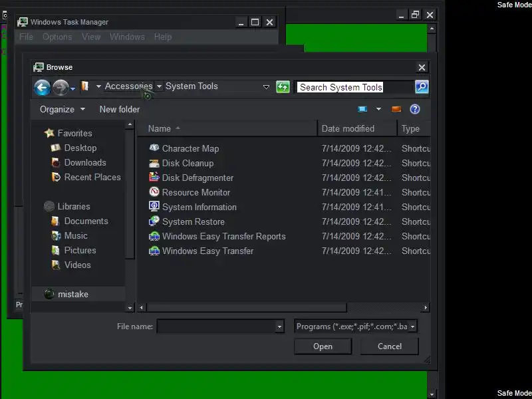The width and height of the screenshot is (532, 399).
Task: Click the date of Resource Monitor
Action: [x=356, y=192]
